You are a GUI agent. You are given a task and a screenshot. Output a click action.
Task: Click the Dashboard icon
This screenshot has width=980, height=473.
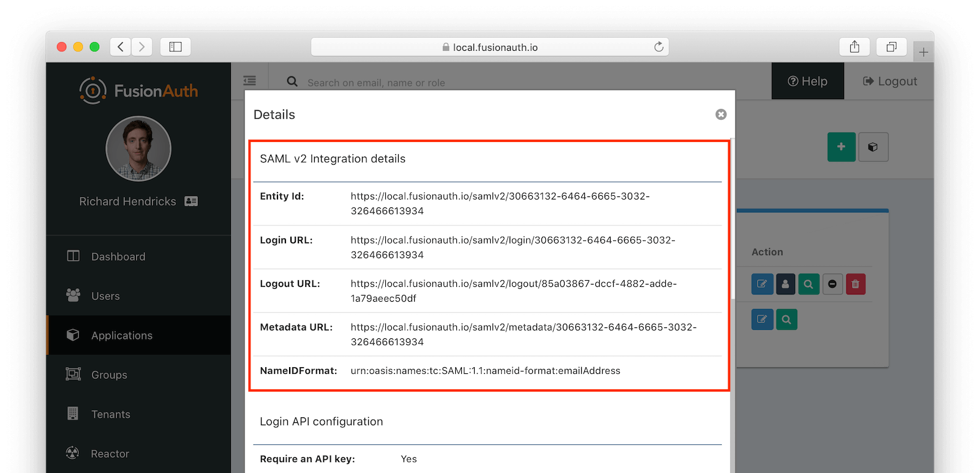coord(73,256)
